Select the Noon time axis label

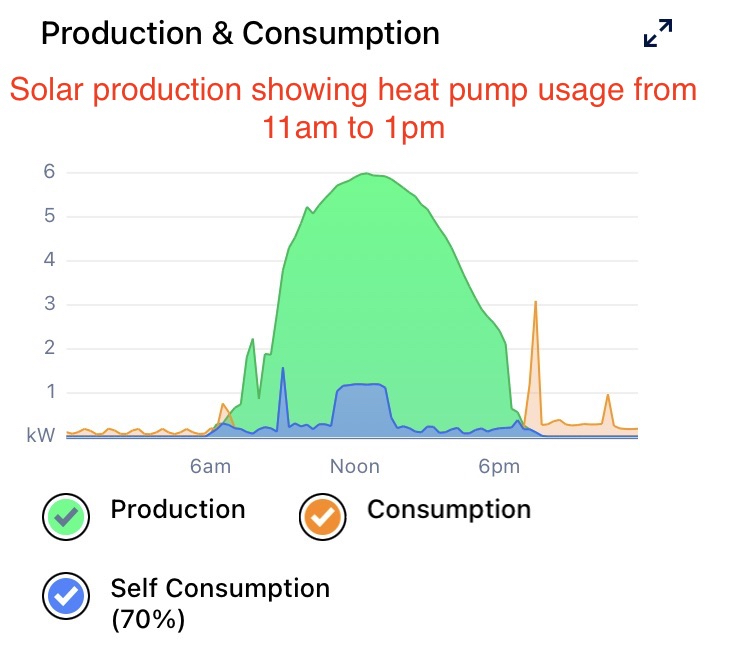tap(355, 466)
